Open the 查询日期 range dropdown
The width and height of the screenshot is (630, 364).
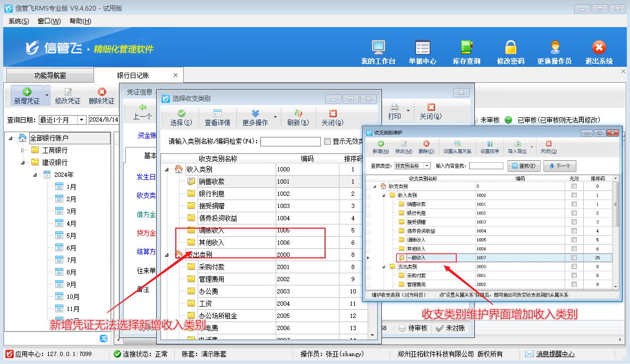point(82,119)
